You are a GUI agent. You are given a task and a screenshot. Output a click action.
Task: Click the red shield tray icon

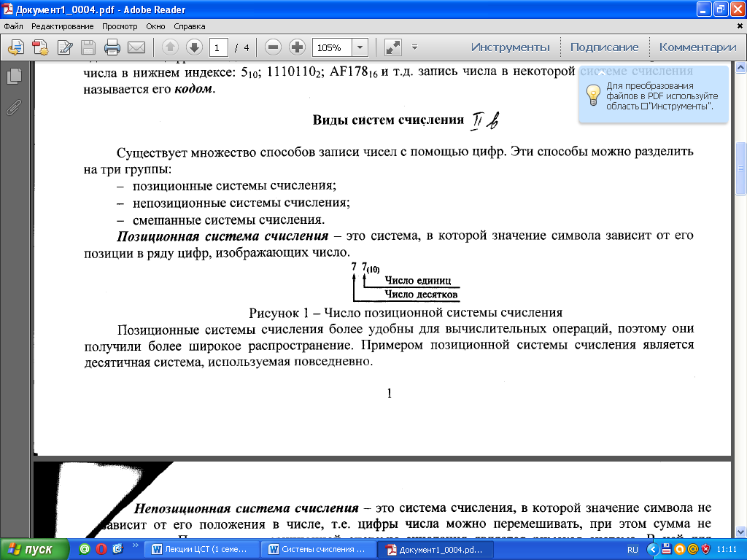click(706, 550)
